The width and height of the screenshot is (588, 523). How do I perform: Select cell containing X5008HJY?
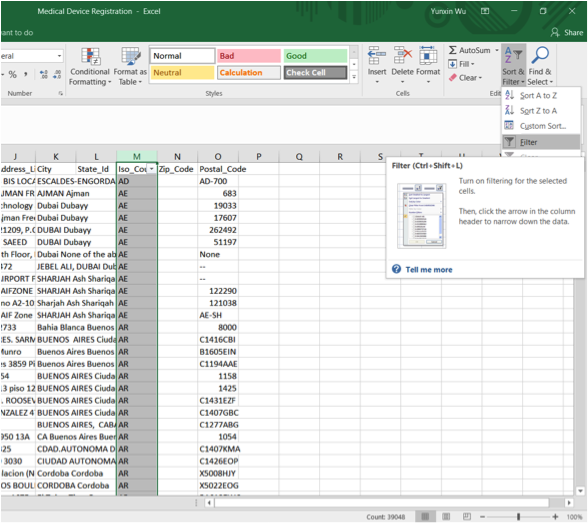coord(218,473)
